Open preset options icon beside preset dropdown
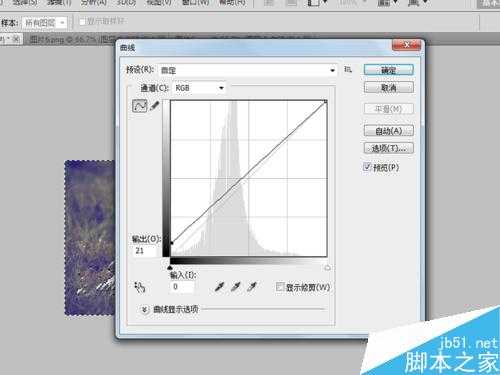The width and height of the screenshot is (500, 375). click(x=348, y=69)
